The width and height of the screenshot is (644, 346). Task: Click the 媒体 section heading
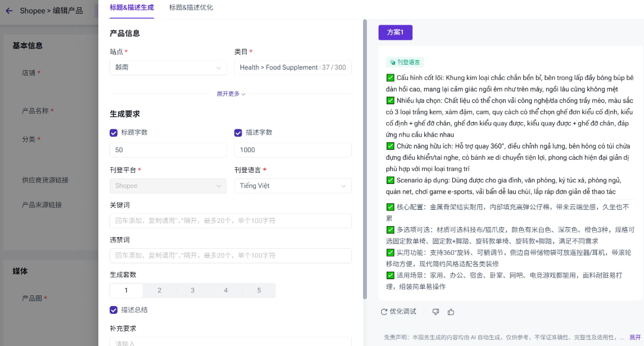(20, 271)
